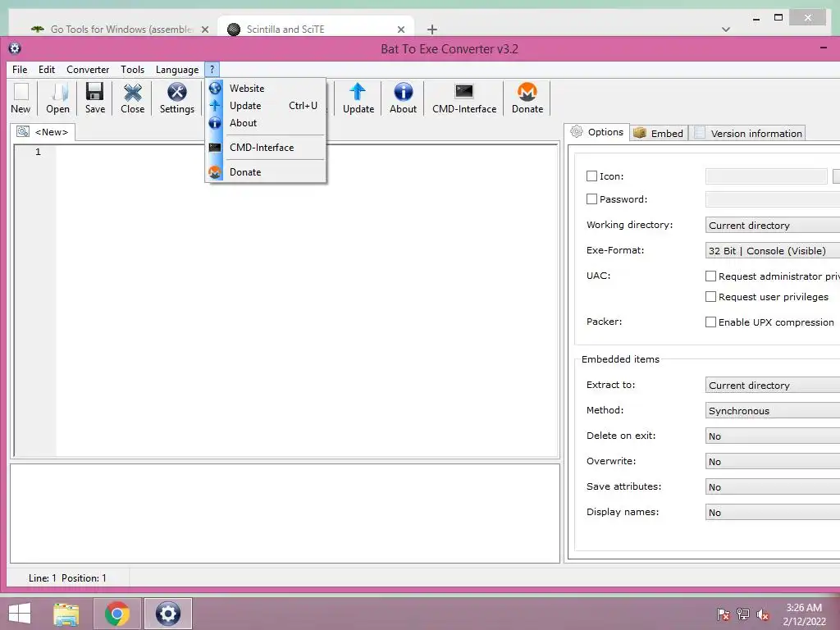The image size is (840, 630).
Task: Close the ? help menu
Action: coord(212,70)
